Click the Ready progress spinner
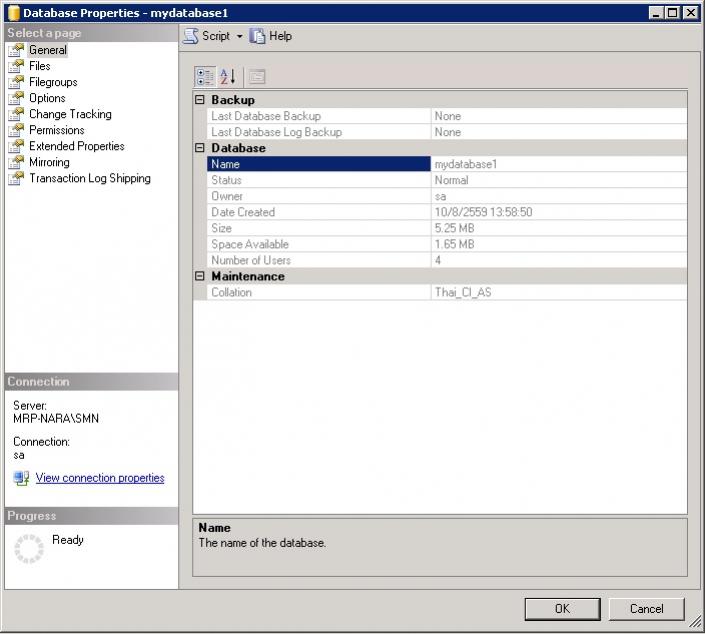This screenshot has width=705, height=634. coord(29,549)
